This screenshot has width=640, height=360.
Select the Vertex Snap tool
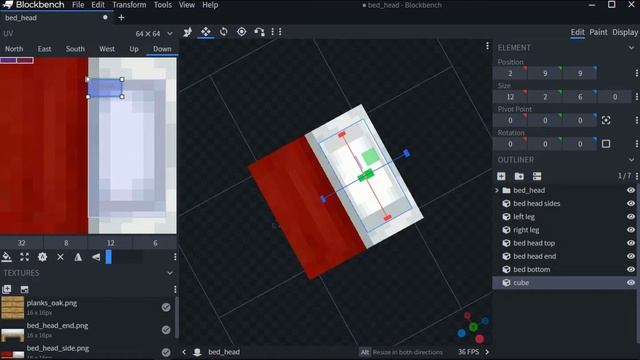259,32
